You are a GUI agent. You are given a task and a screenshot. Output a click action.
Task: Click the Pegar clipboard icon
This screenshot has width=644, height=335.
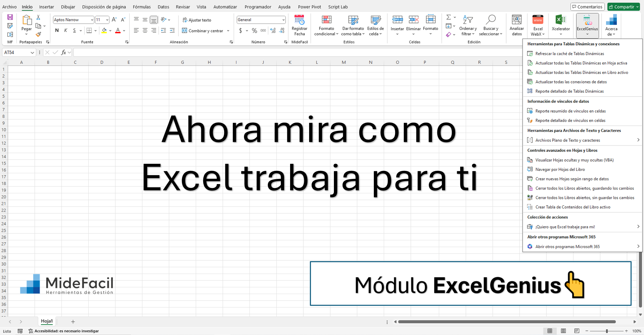pos(26,20)
